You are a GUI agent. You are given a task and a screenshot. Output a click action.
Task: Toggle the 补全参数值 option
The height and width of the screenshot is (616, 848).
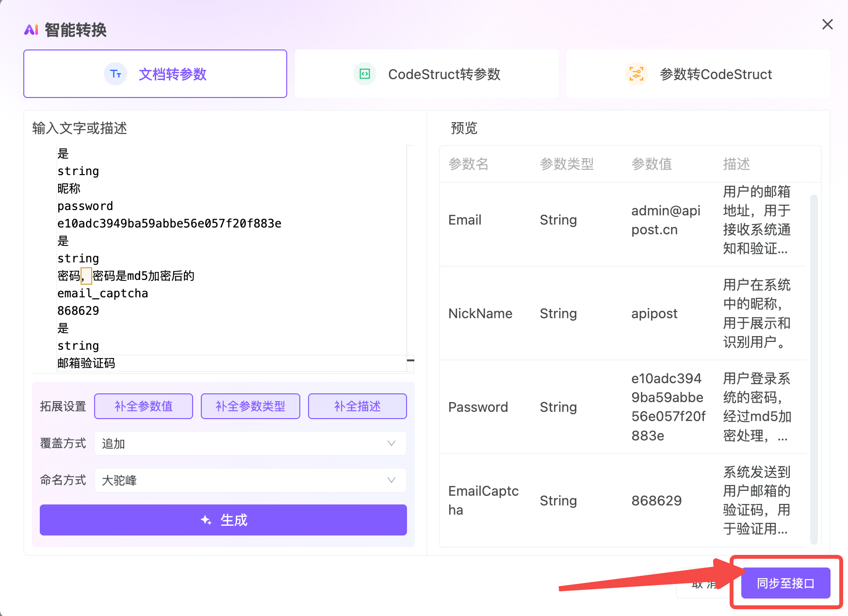pyautogui.click(x=143, y=406)
